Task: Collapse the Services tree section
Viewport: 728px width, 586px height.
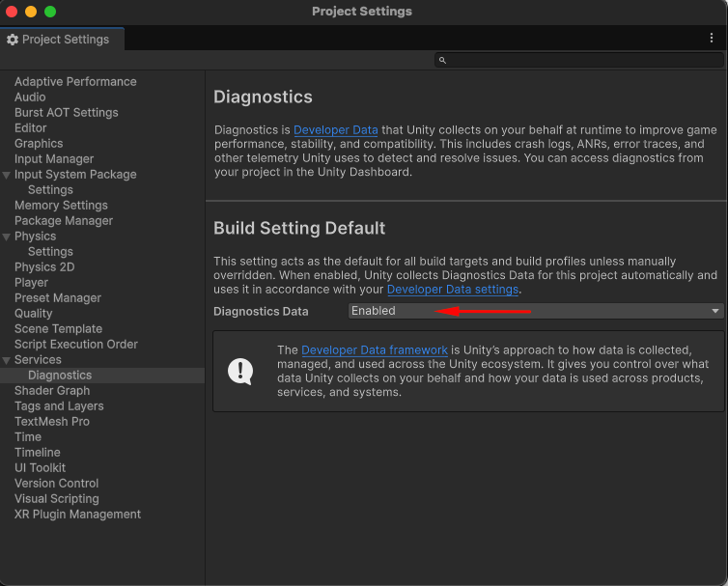Action: (7, 360)
